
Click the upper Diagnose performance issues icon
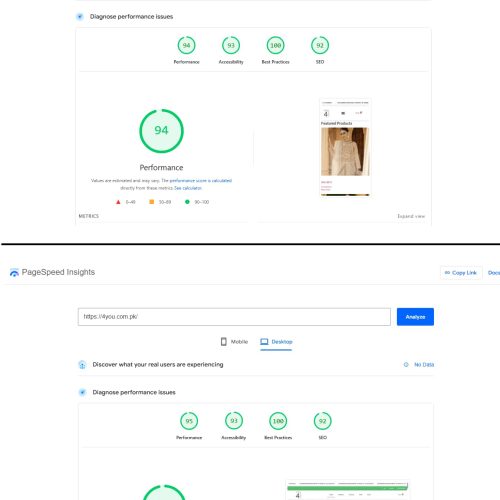point(80,16)
